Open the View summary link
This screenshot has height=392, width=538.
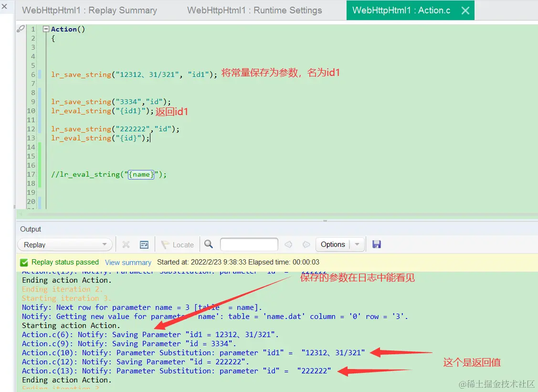[x=128, y=263]
